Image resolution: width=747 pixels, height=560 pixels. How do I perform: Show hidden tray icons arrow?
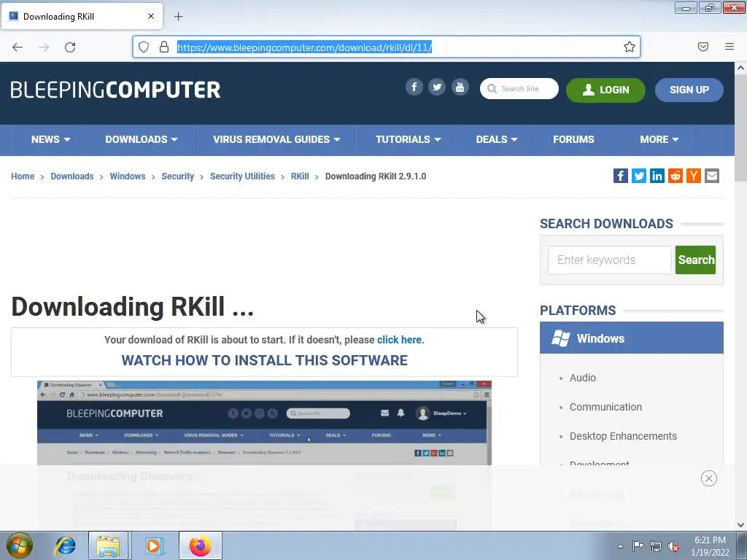[620, 546]
